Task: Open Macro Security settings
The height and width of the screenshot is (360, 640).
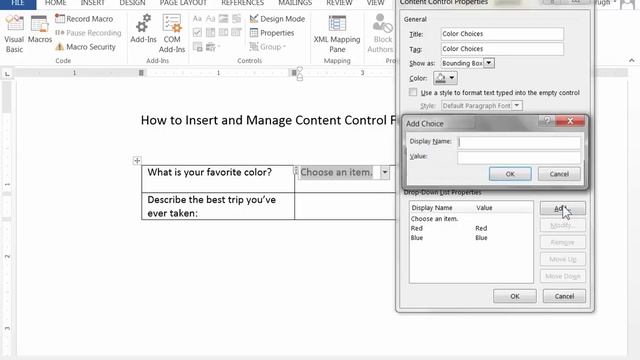Action: 85,47
